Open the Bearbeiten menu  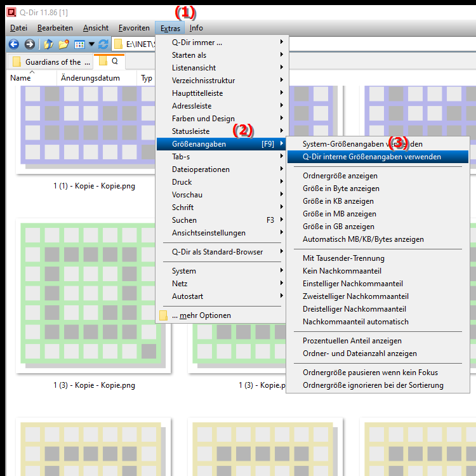(x=55, y=28)
